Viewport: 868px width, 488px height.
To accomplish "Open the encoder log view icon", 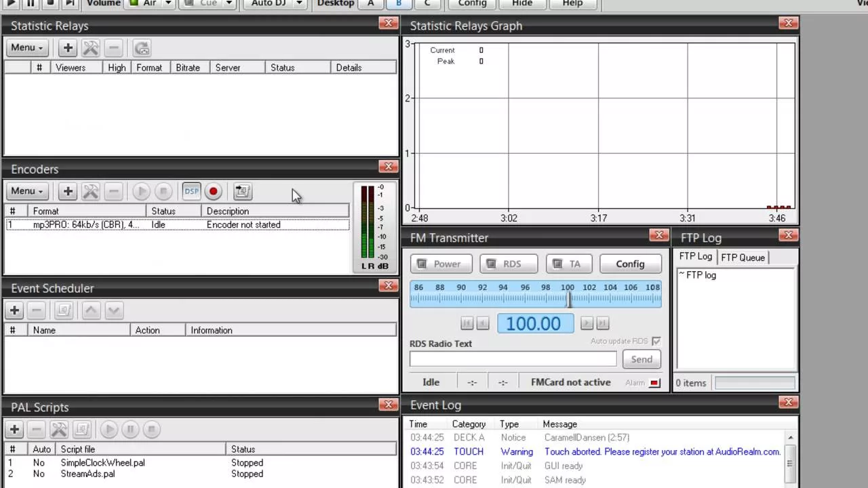I will 242,192.
